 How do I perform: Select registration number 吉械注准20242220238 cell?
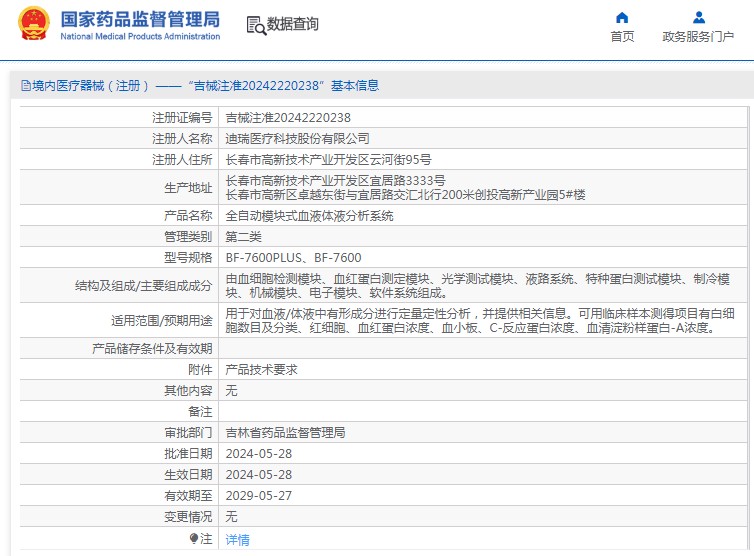(x=288, y=118)
